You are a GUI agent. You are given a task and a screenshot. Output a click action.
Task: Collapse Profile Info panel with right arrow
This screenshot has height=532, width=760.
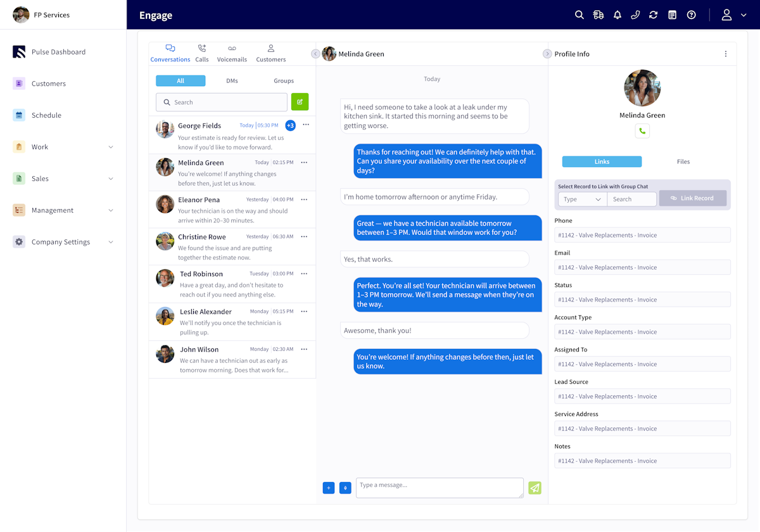(547, 54)
